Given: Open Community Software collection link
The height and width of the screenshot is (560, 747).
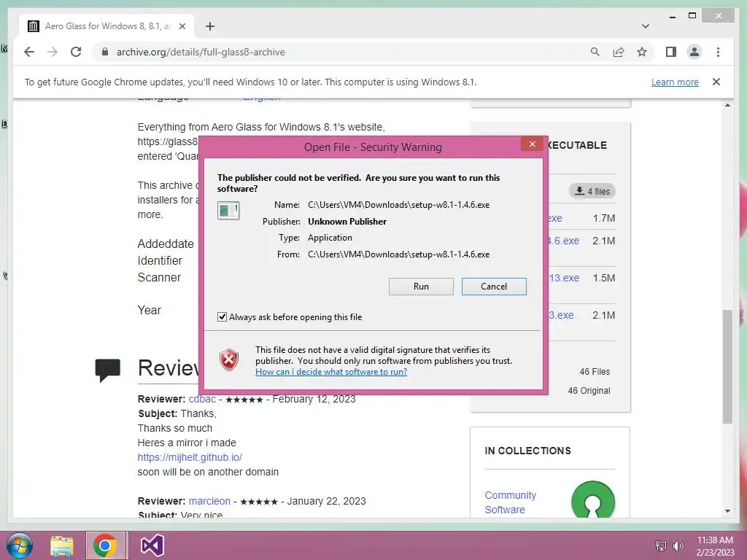Looking at the screenshot, I should pos(510,502).
